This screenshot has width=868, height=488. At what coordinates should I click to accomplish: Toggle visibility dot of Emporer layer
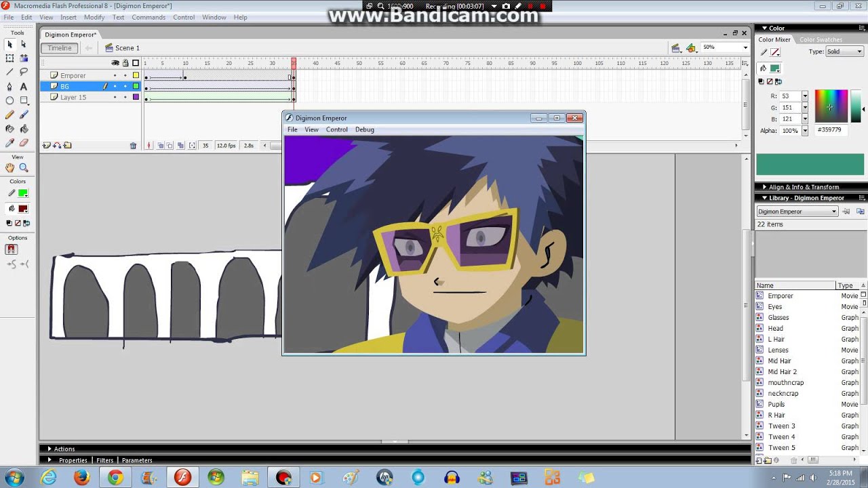coord(115,76)
